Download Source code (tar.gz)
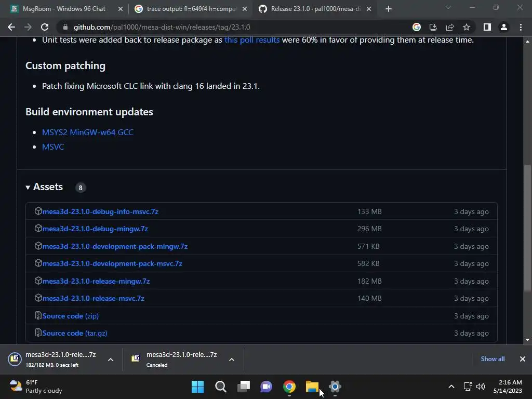 pyautogui.click(x=75, y=333)
